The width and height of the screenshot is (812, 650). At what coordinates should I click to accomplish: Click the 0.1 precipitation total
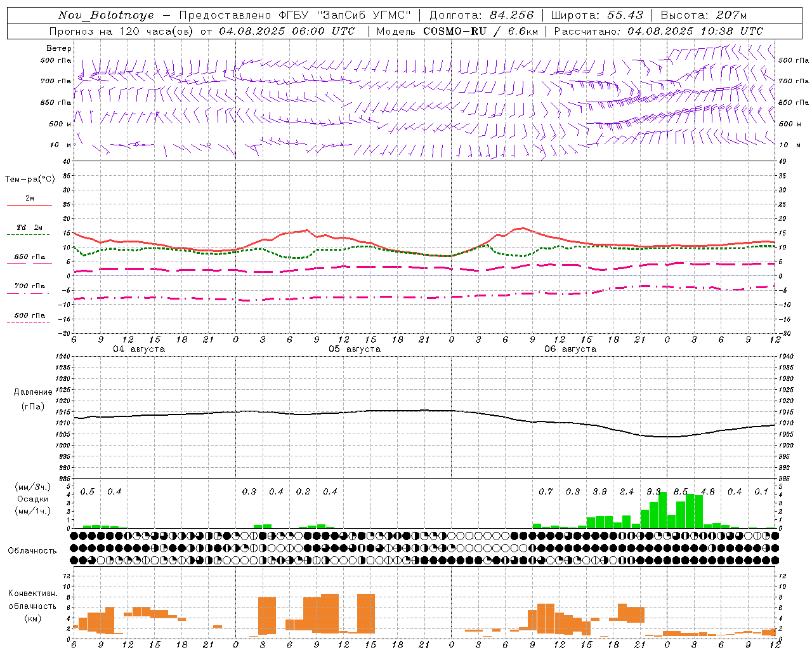click(761, 492)
